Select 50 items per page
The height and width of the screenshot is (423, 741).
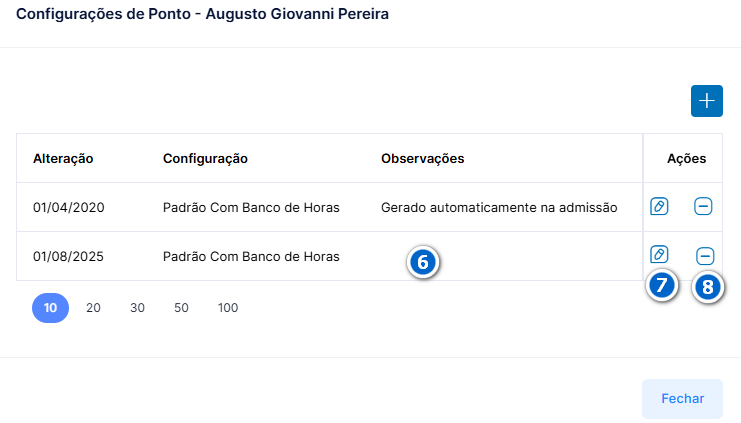point(181,308)
